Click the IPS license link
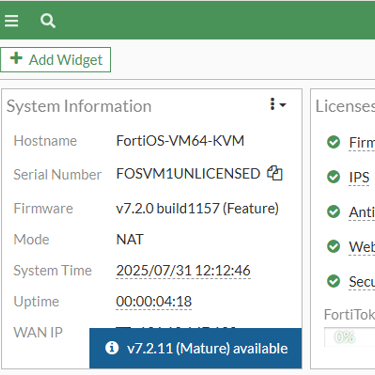 pos(359,177)
